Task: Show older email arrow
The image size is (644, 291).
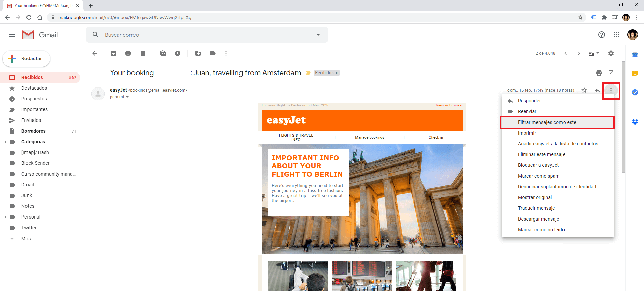Action: (x=579, y=53)
